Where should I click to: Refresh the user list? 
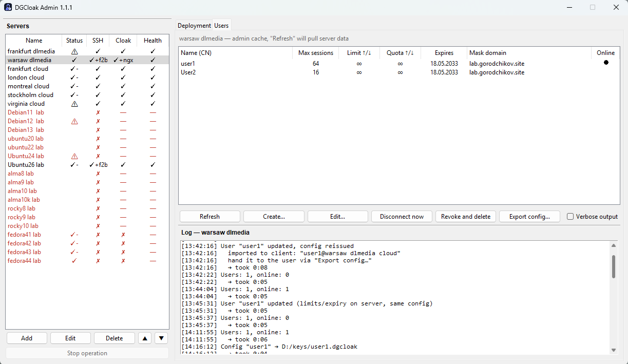click(x=210, y=217)
